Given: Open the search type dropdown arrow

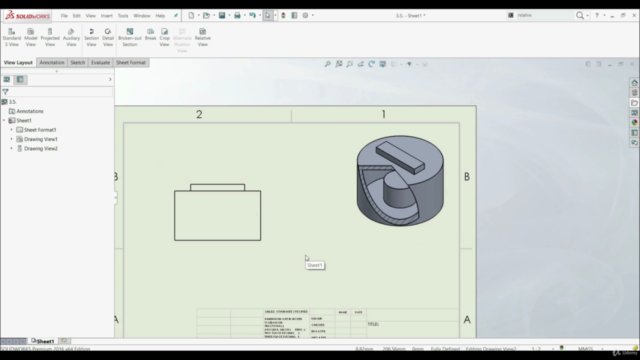Looking at the screenshot, I should (x=587, y=16).
